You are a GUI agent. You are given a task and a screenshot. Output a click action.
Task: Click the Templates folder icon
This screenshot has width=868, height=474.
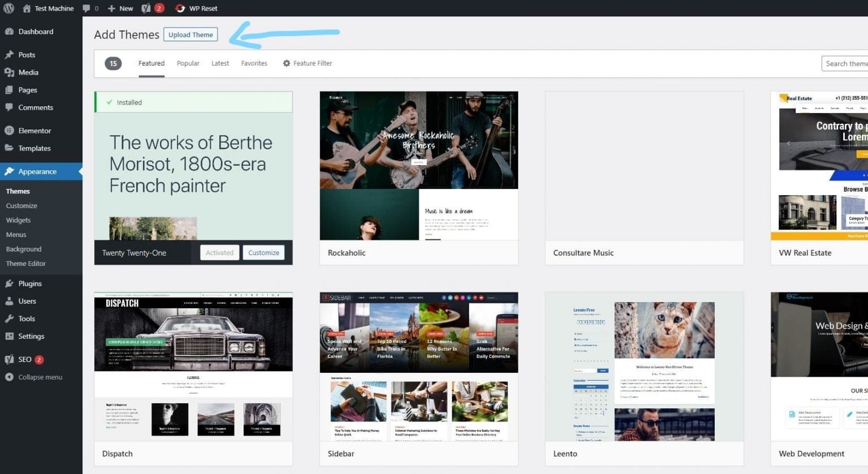[9, 148]
